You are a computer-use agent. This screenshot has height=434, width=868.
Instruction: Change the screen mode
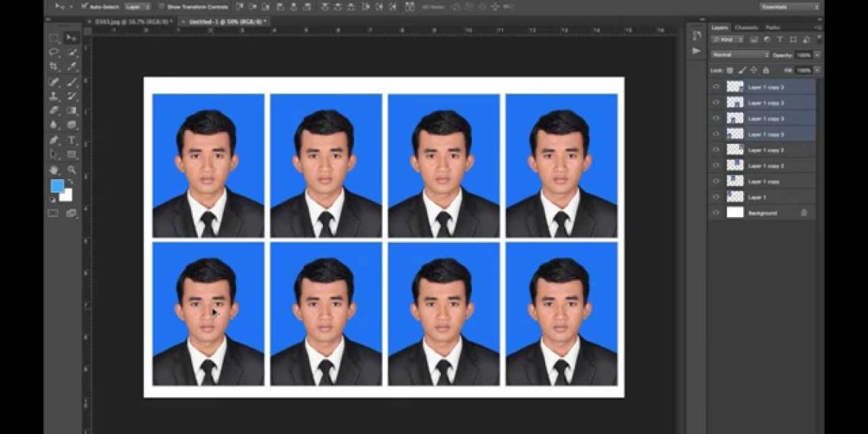click(x=72, y=213)
